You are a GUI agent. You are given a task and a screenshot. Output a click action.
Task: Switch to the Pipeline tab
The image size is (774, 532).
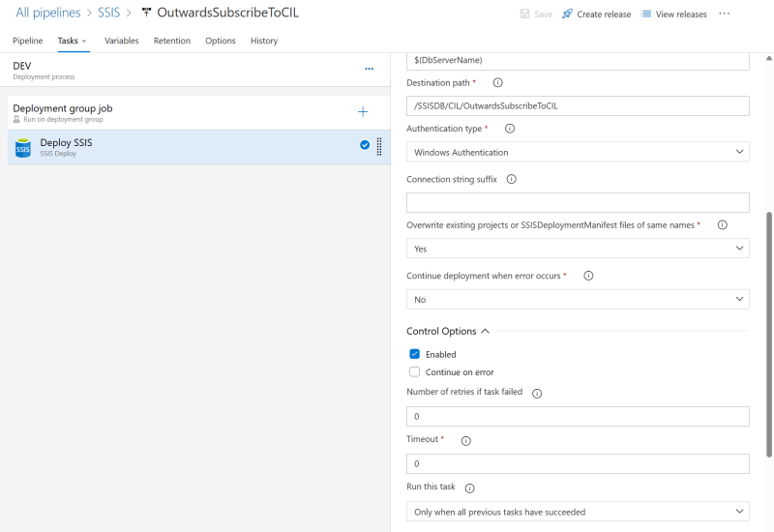click(28, 41)
